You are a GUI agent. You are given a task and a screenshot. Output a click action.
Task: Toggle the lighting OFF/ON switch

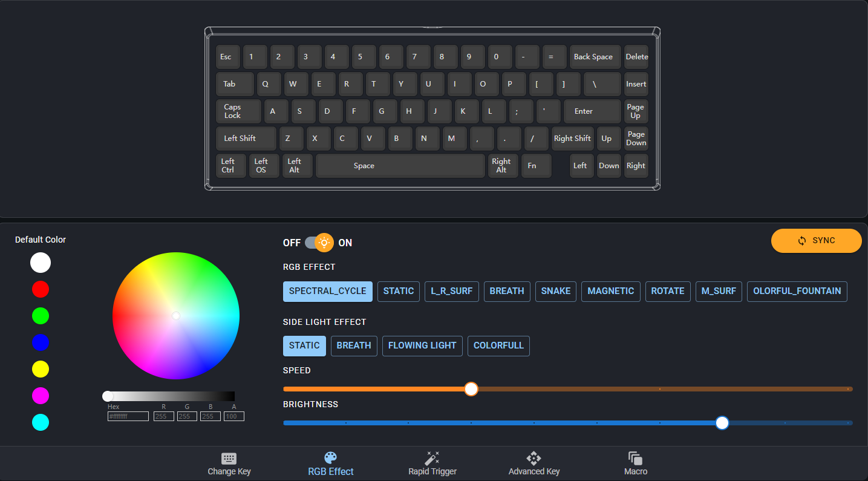click(x=319, y=243)
